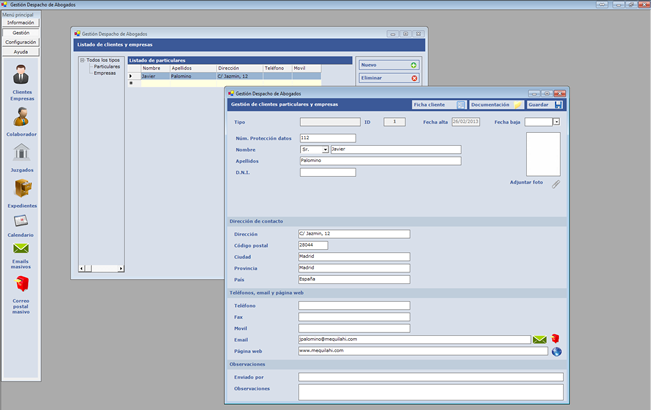
Task: Click into the D.N.I. input field
Action: [x=327, y=172]
